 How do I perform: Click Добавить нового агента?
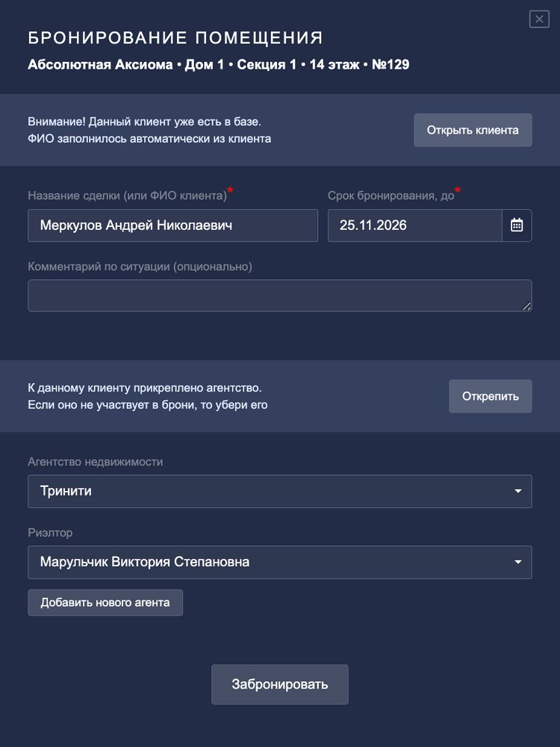(x=105, y=603)
